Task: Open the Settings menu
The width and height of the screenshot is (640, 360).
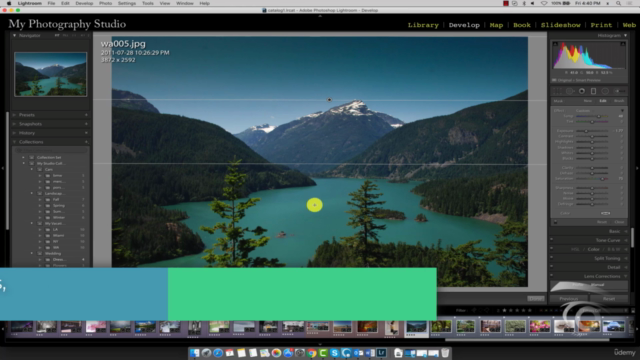Action: 127,3
